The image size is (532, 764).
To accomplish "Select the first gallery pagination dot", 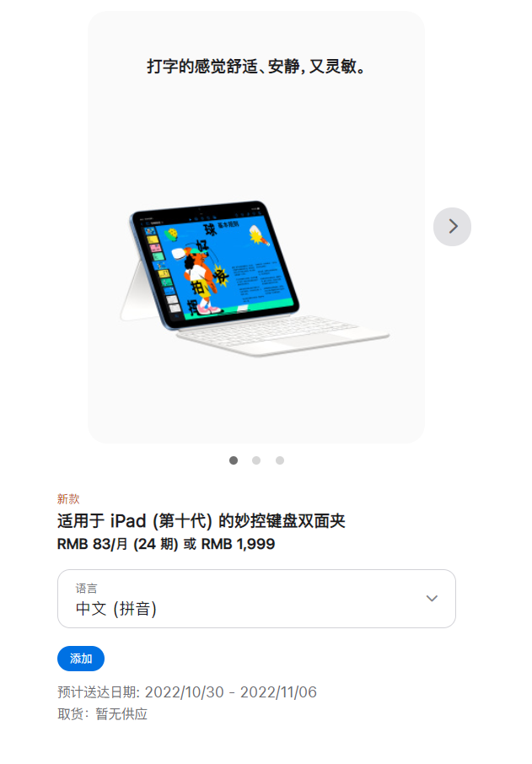I will 234,460.
